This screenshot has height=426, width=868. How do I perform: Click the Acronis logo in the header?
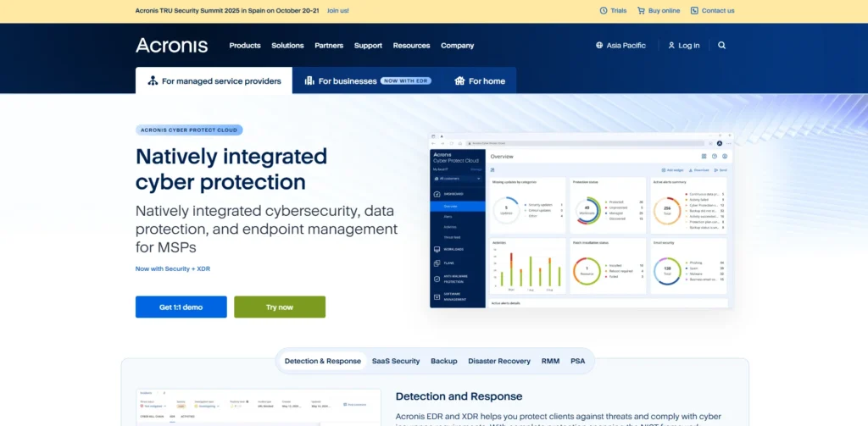pyautogui.click(x=171, y=46)
